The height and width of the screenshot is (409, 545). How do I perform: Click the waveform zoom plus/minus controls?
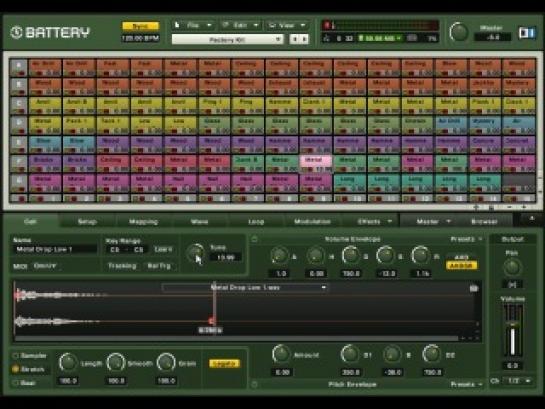point(470,338)
